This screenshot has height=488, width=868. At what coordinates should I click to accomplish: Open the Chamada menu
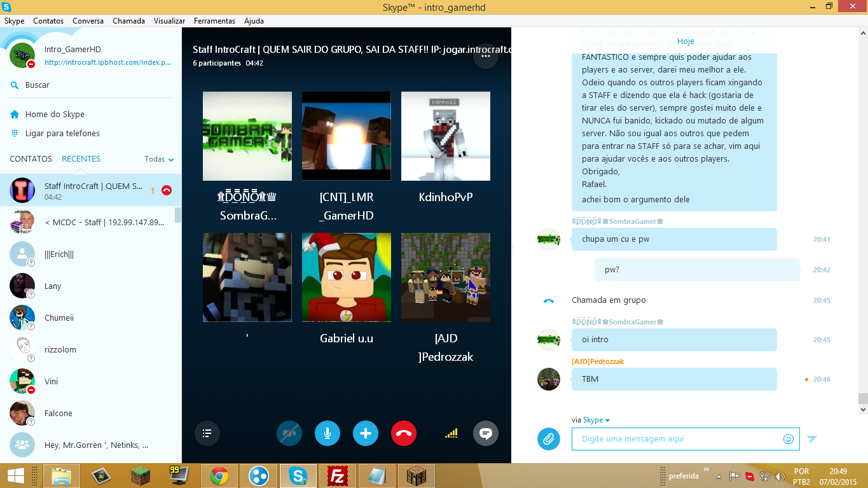click(x=128, y=21)
